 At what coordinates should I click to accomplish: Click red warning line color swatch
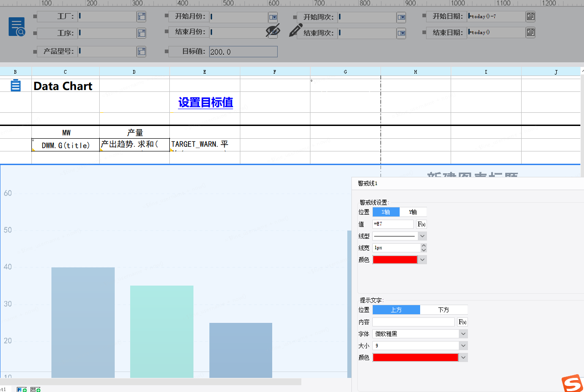tap(395, 260)
